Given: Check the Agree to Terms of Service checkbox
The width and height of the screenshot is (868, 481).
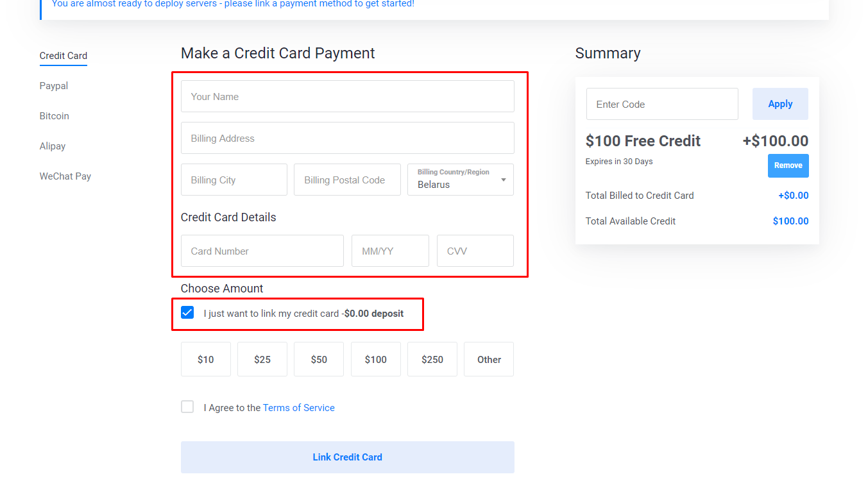Looking at the screenshot, I should coord(187,407).
